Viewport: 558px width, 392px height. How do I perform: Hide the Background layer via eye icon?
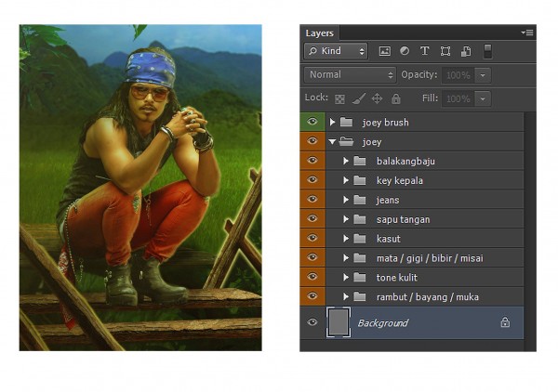point(312,322)
